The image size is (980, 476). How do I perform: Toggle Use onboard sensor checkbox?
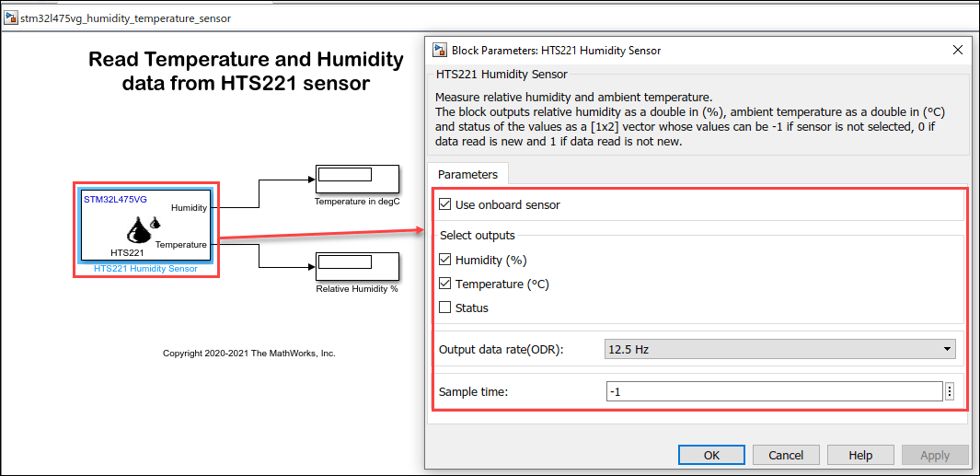[446, 204]
